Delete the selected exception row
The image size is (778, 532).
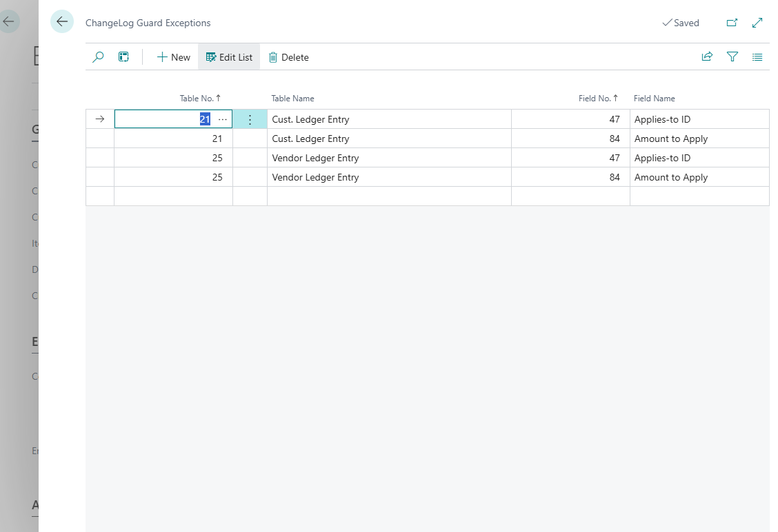pos(289,57)
